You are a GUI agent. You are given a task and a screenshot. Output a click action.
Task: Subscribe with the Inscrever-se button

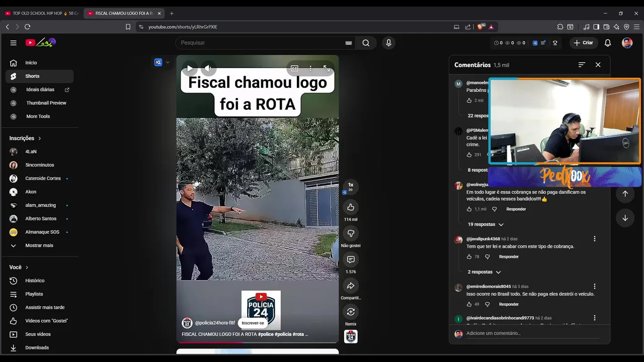(x=253, y=323)
